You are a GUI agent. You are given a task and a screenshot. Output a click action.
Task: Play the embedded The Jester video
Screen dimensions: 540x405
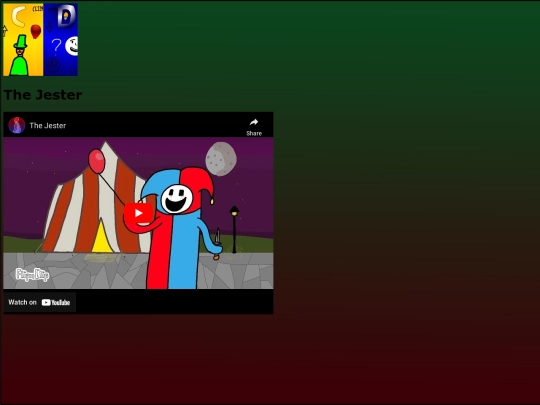138,213
